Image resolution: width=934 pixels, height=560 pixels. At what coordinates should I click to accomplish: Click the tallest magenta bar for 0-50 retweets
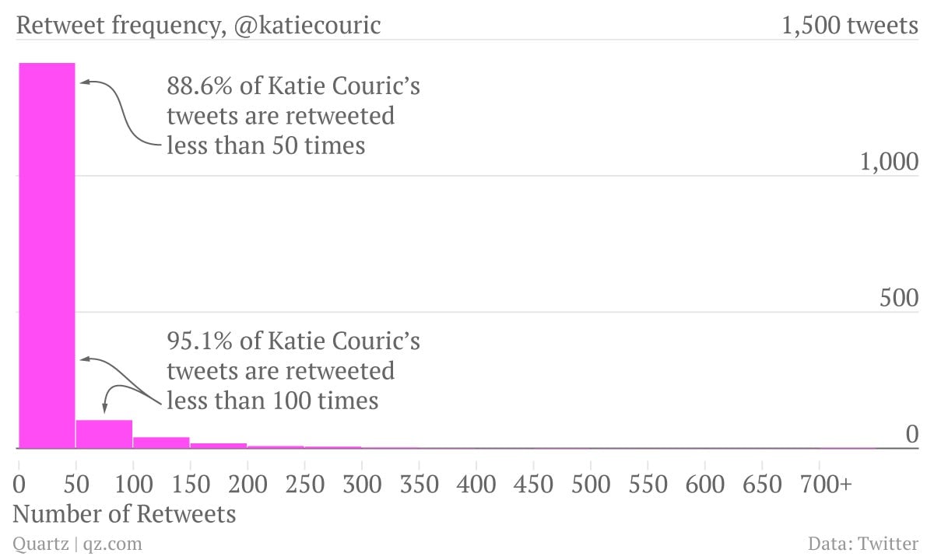[x=47, y=256]
